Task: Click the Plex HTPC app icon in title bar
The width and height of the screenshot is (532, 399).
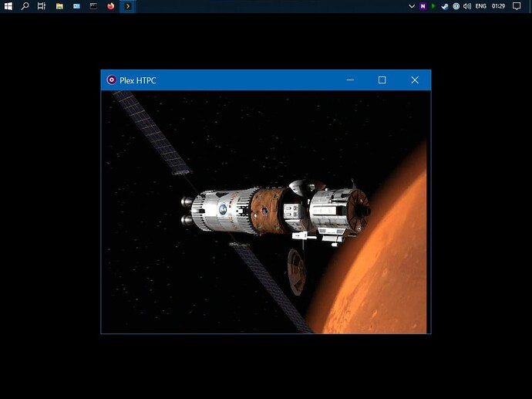Action: [111, 79]
